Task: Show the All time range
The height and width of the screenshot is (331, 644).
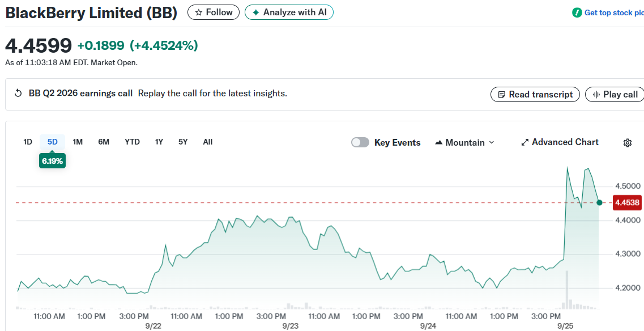Action: (208, 142)
